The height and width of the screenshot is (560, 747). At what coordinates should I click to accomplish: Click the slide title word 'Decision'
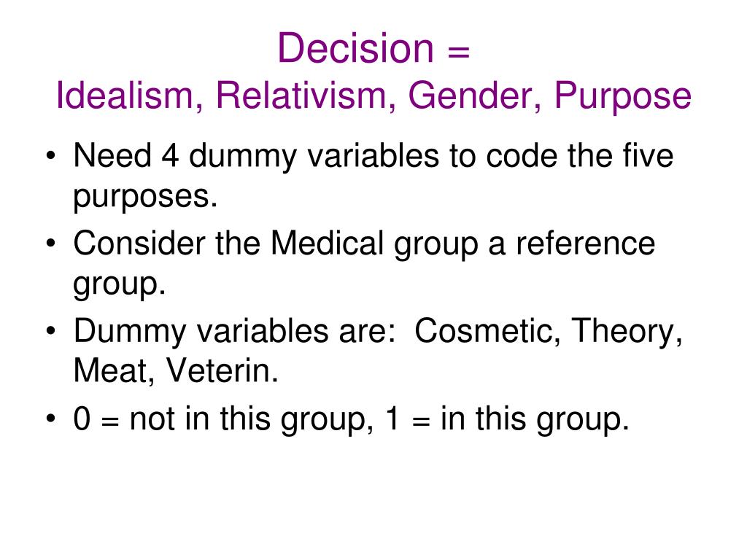click(x=355, y=48)
